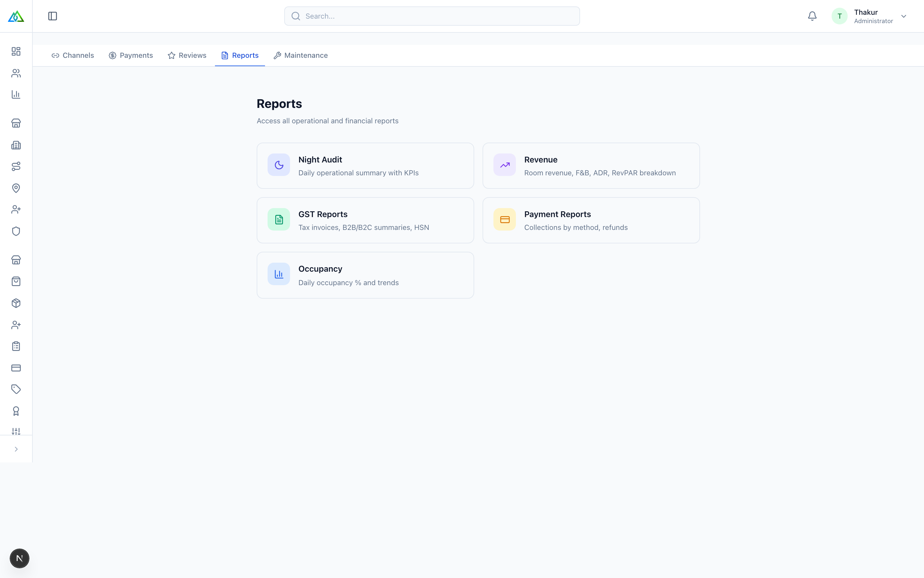Image resolution: width=924 pixels, height=578 pixels.
Task: Click the magnifier icon in search box
Action: (x=295, y=16)
